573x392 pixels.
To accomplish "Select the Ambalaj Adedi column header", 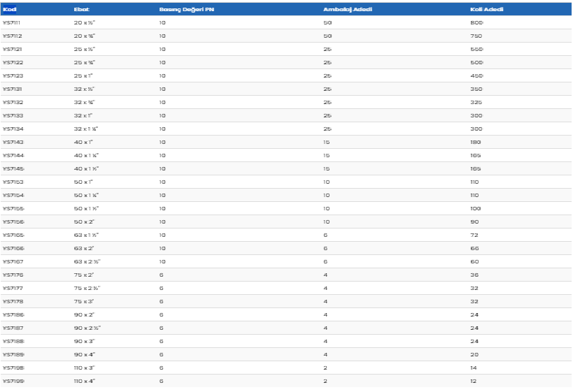I will tap(347, 9).
